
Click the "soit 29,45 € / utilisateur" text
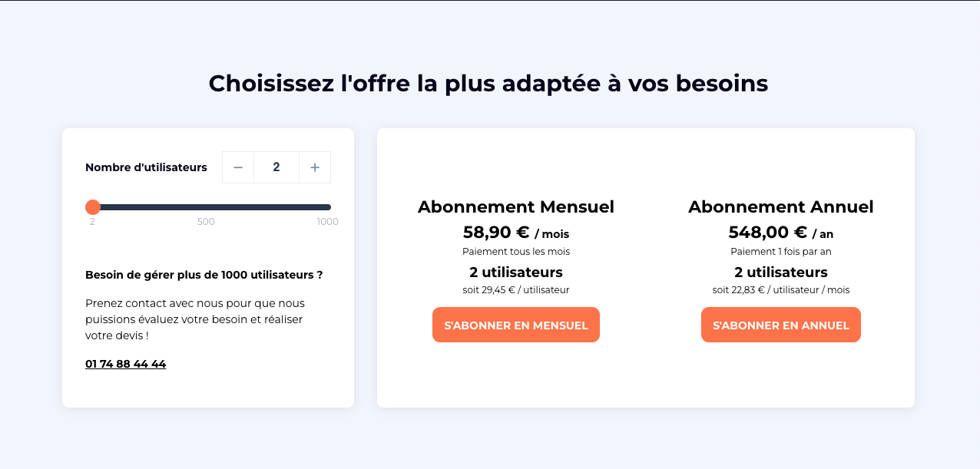515,290
